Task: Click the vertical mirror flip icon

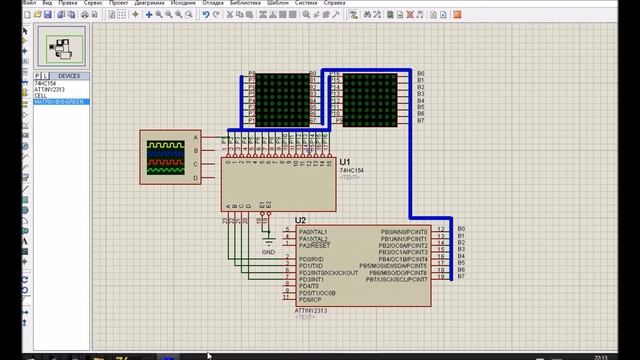Action: tap(25, 322)
